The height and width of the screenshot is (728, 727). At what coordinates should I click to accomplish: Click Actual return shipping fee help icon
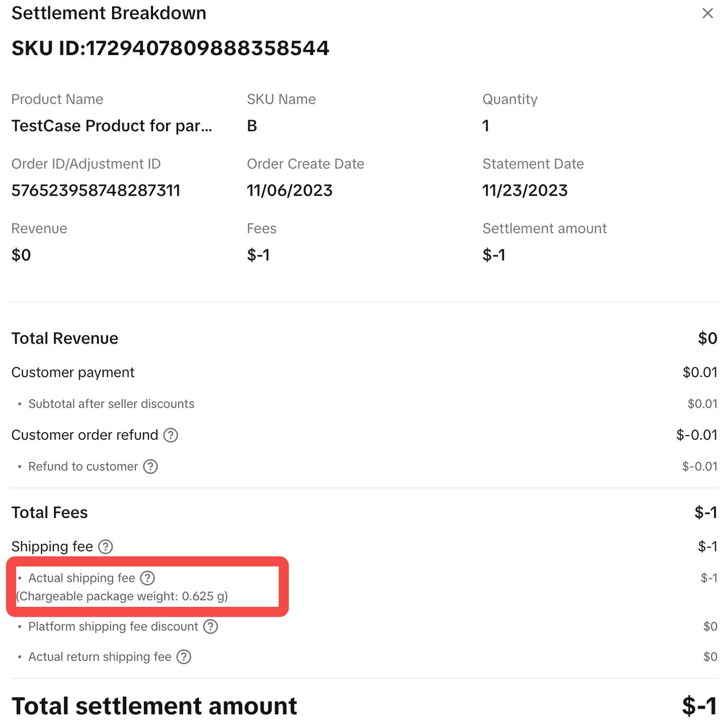[x=184, y=657]
